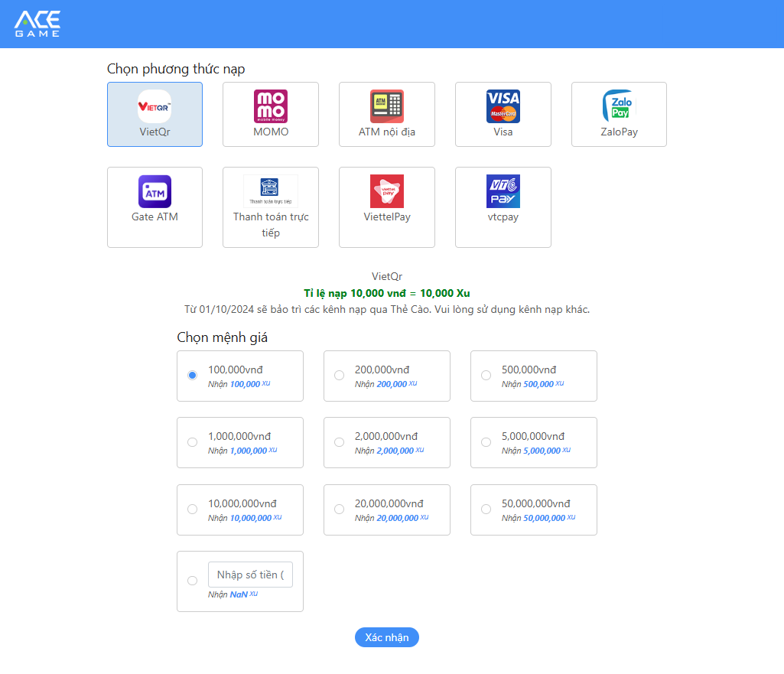Click the Nhận 200,000 Xu text
784x674 pixels.
coord(386,384)
